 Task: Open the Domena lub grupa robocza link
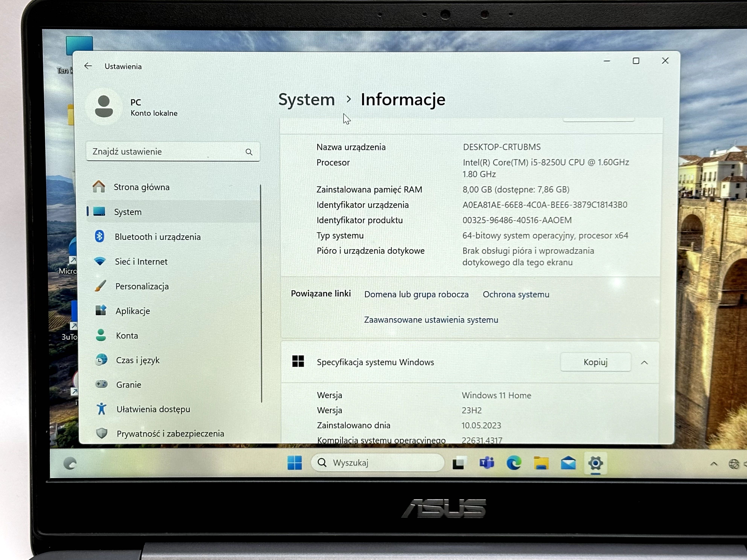point(416,294)
